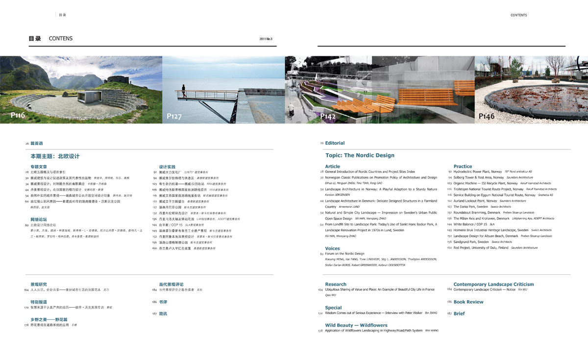Viewport: 588px width, 364px height.
Task: Click the '当代景观评论' section heading
Action: point(171,284)
